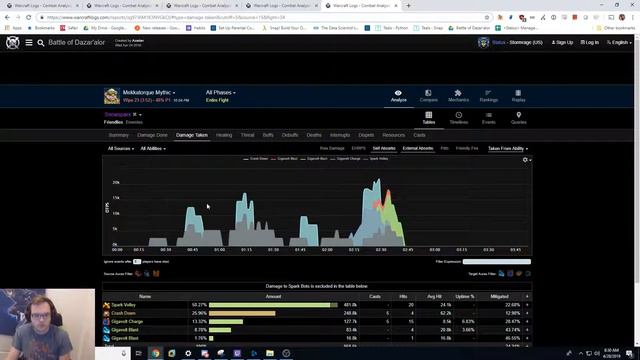Screen dimensions: 640x360
Task: Select the Queries display mode
Action: 518,118
